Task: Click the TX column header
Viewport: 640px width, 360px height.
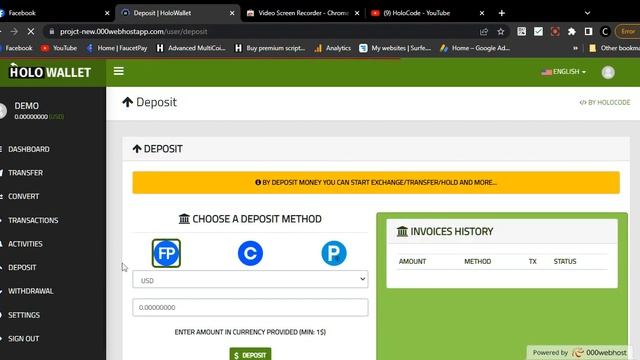Action: coord(533,261)
